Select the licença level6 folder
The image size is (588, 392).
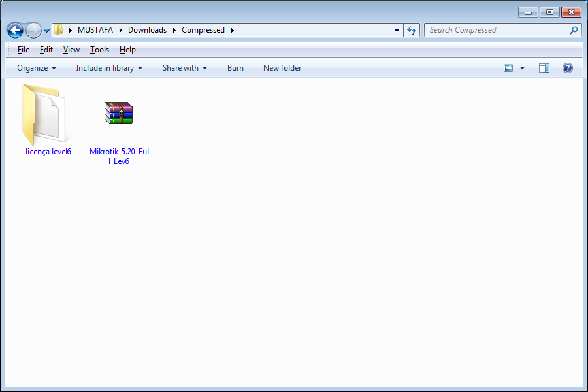[48, 120]
